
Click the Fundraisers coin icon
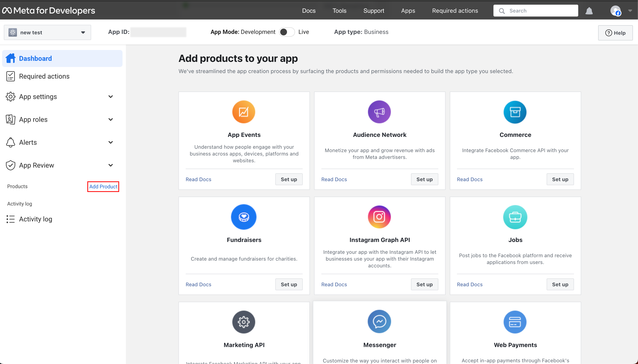(x=244, y=217)
